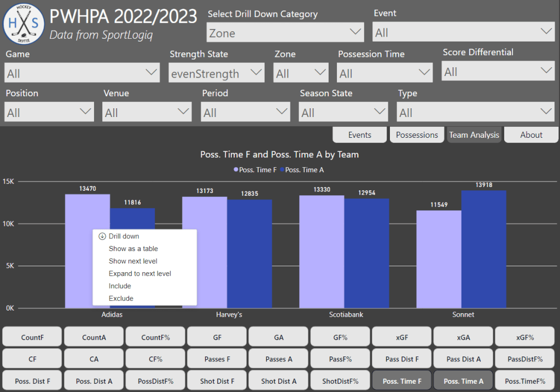Expand the Strength State dropdown

[217, 73]
